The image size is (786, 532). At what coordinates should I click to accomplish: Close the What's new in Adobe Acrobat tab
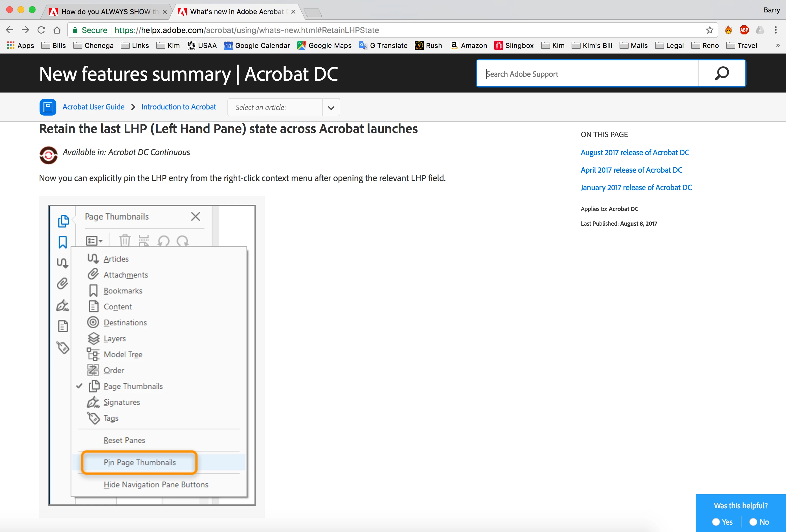[293, 12]
